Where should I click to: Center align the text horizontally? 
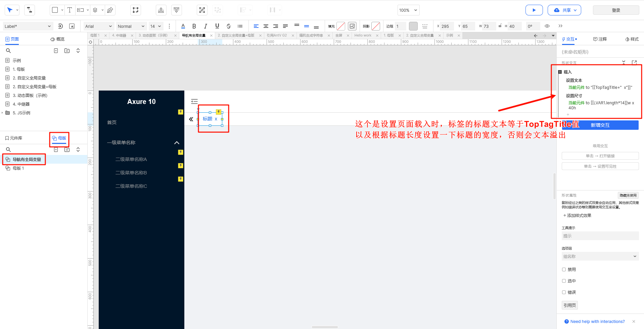(266, 26)
